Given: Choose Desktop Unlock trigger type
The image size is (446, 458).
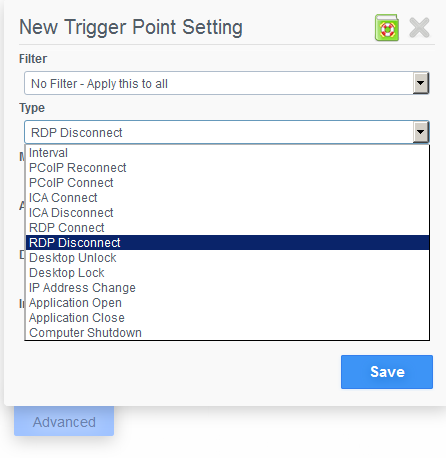Looking at the screenshot, I should [x=227, y=258].
